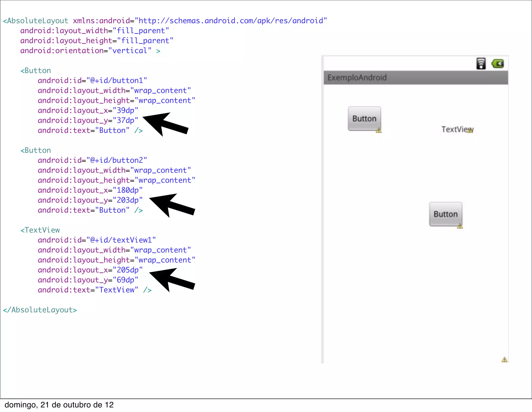Click the green battery charging icon
Viewport: 532px width, 412px height.
pos(498,64)
